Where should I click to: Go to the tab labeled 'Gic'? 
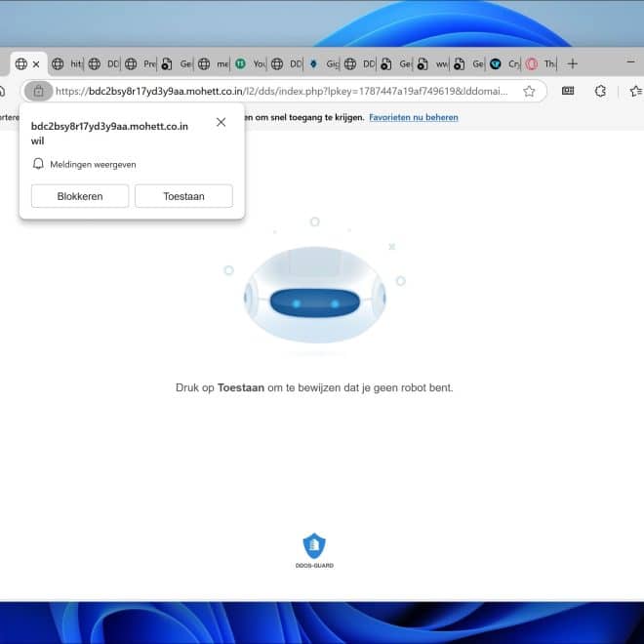pos(323,63)
